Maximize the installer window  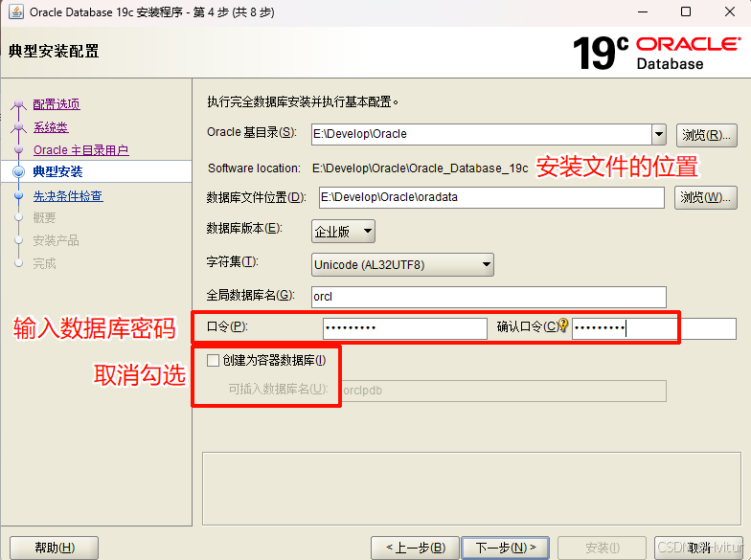pos(686,11)
